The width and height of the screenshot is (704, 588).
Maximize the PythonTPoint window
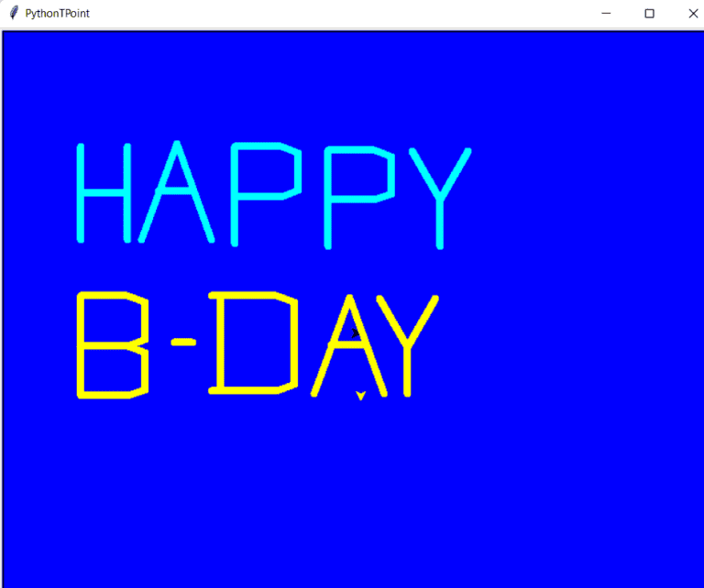tap(649, 14)
